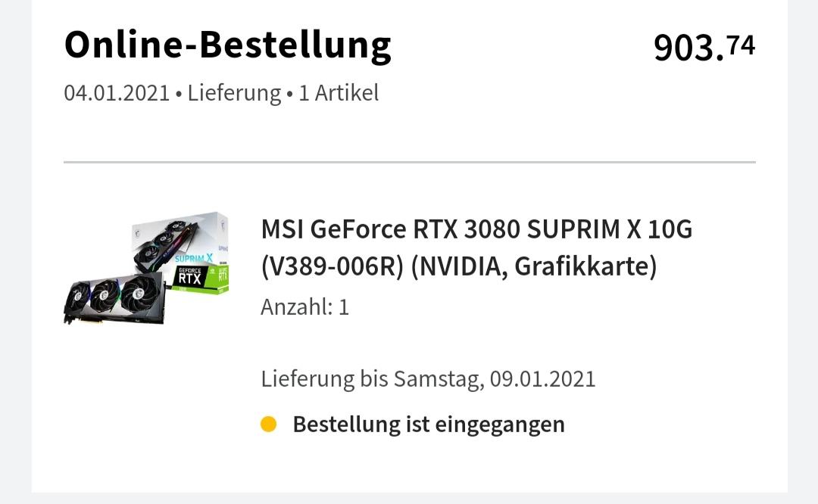
Task: Open MSI GeForce RTX 3080 SUPRIM X 10G link
Action: (x=477, y=229)
